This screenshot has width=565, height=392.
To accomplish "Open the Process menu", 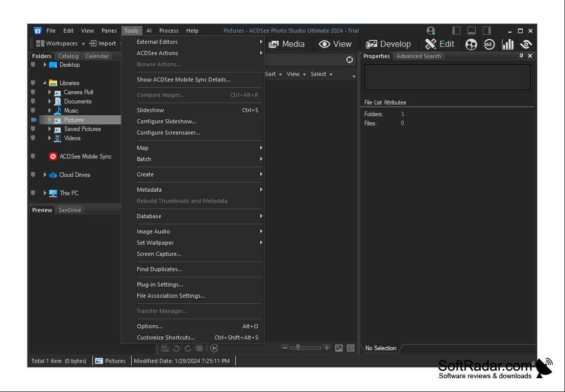I will coord(168,31).
